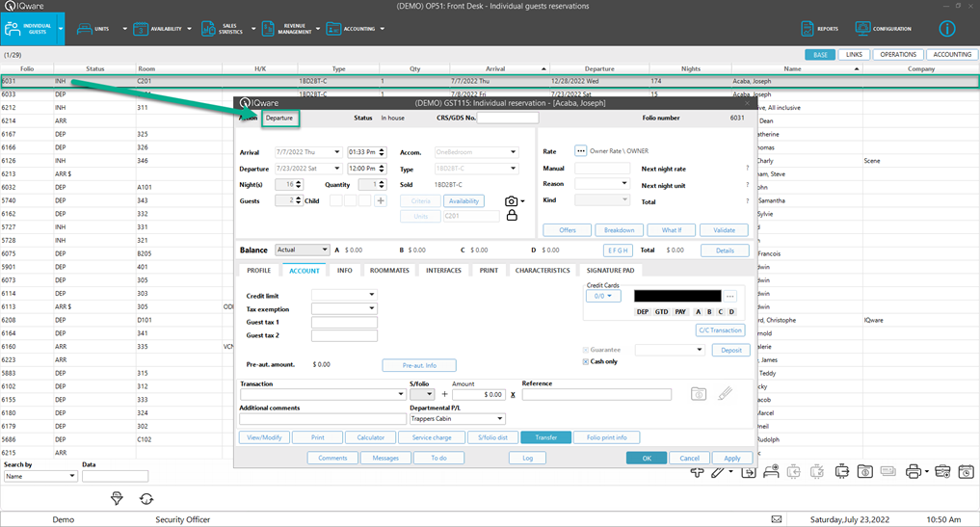Click the envelope icon in status bar
980x527 pixels.
[x=777, y=519]
